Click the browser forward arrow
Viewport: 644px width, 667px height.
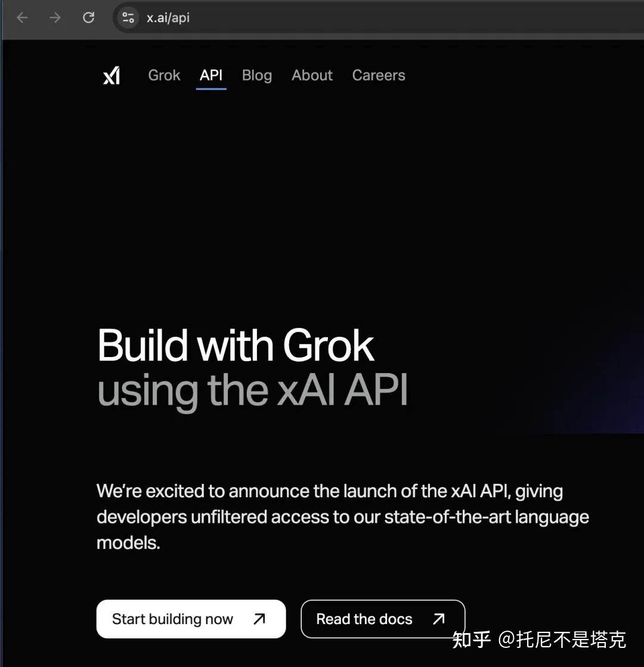pyautogui.click(x=55, y=18)
